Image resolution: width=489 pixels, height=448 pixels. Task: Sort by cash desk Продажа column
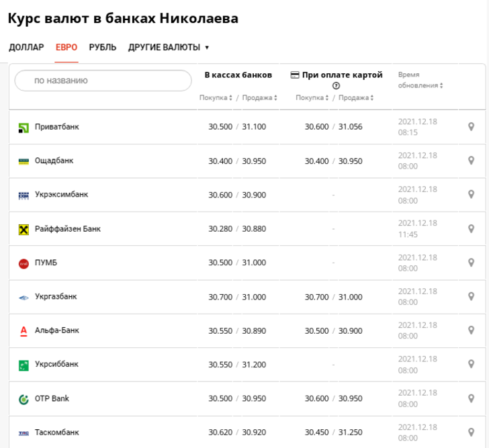260,97
